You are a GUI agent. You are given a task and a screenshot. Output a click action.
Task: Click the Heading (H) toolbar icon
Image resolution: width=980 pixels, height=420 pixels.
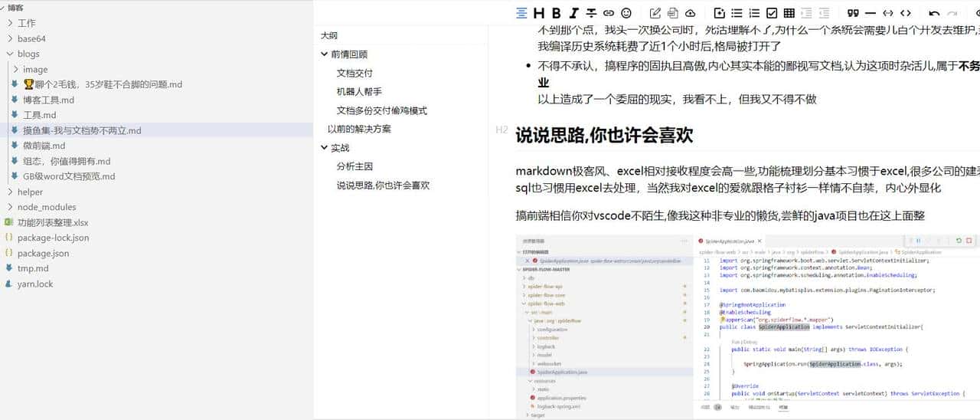click(x=539, y=13)
